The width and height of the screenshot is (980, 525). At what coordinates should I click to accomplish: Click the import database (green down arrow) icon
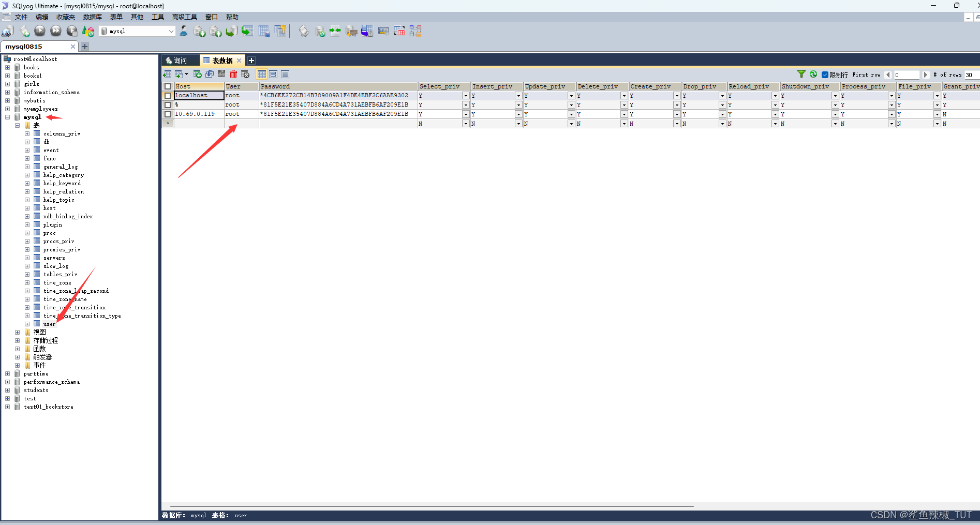(x=200, y=32)
